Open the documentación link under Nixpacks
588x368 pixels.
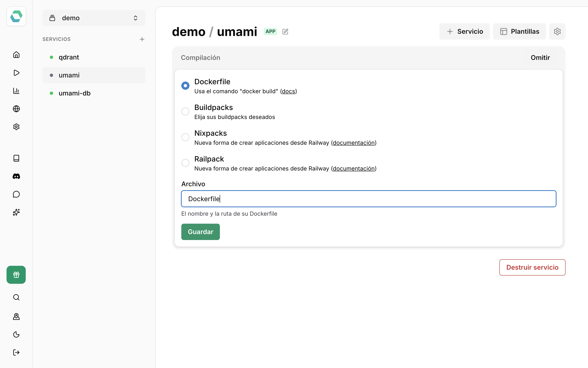point(354,143)
